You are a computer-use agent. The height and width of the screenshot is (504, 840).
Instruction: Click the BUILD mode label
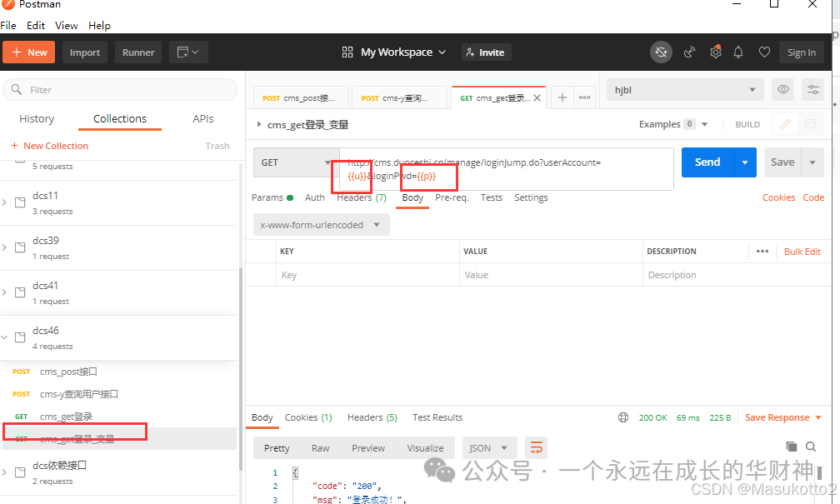pyautogui.click(x=747, y=124)
